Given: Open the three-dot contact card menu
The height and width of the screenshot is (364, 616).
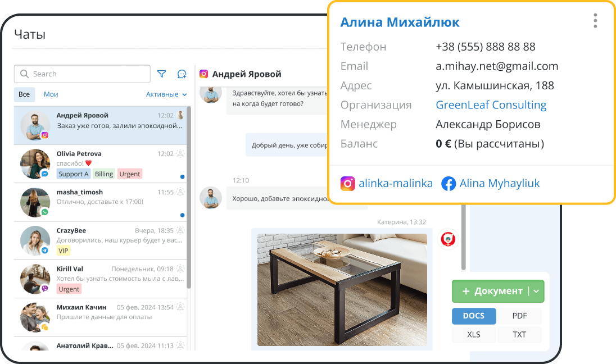Looking at the screenshot, I should click(595, 21).
